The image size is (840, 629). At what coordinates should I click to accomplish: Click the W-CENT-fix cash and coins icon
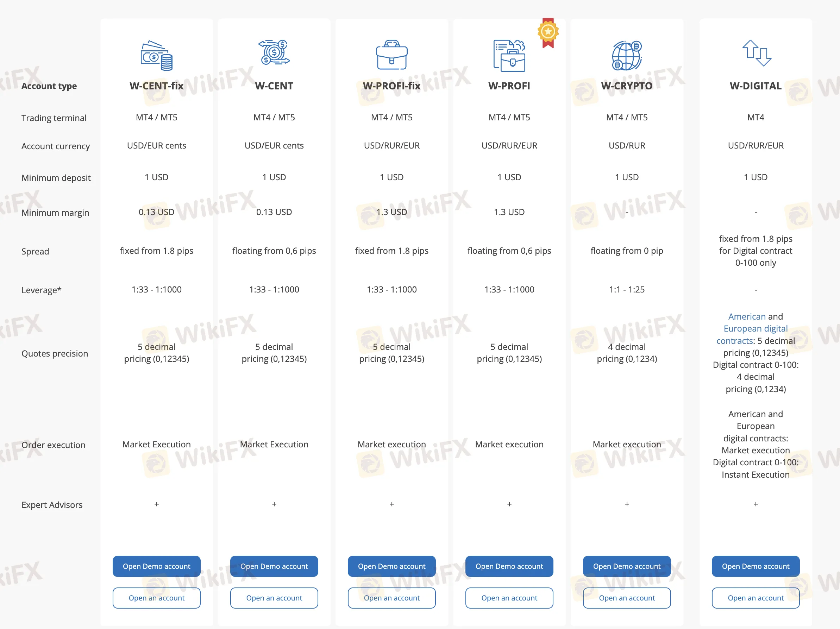click(x=156, y=55)
